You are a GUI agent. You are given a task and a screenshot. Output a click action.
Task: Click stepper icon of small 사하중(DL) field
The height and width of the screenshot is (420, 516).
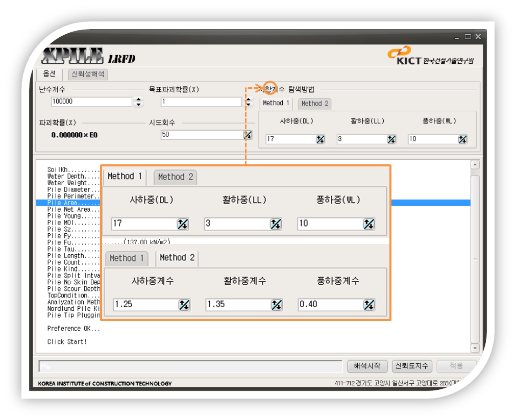320,139
